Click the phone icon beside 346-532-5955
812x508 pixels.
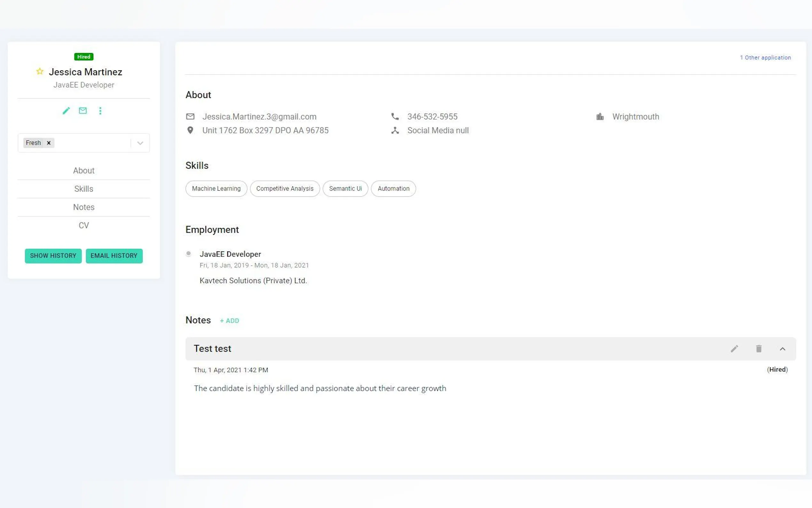[395, 116]
